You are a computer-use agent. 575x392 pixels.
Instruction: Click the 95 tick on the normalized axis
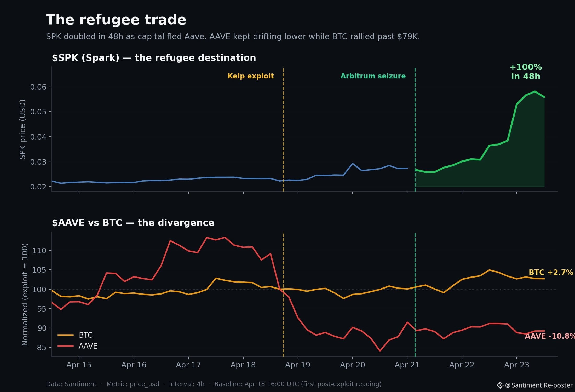click(x=42, y=309)
